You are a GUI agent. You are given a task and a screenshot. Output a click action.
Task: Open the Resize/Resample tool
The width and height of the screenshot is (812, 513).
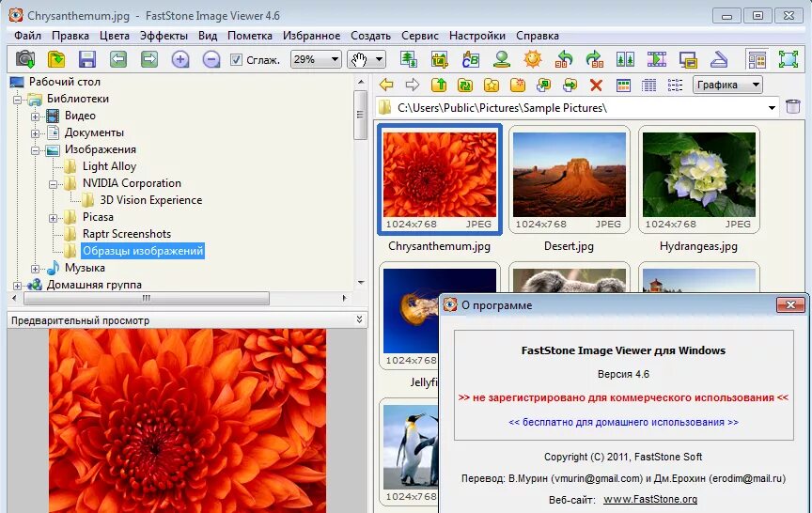(409, 59)
